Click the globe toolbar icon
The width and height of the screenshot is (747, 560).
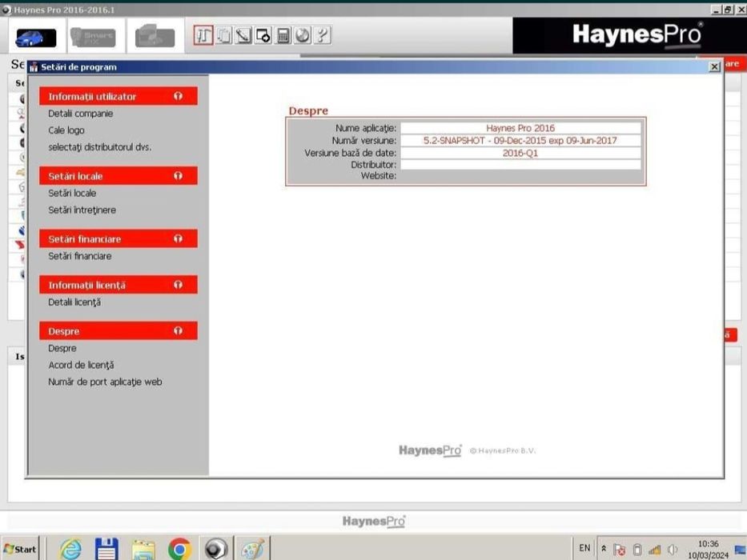pos(303,35)
